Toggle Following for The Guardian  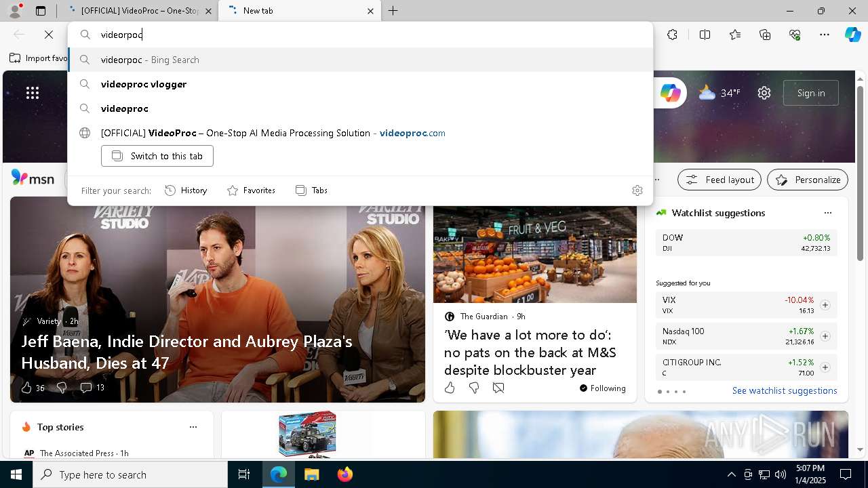coord(602,388)
